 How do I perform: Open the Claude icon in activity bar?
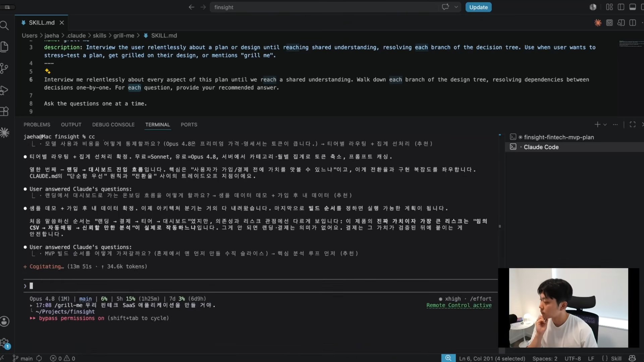4,133
